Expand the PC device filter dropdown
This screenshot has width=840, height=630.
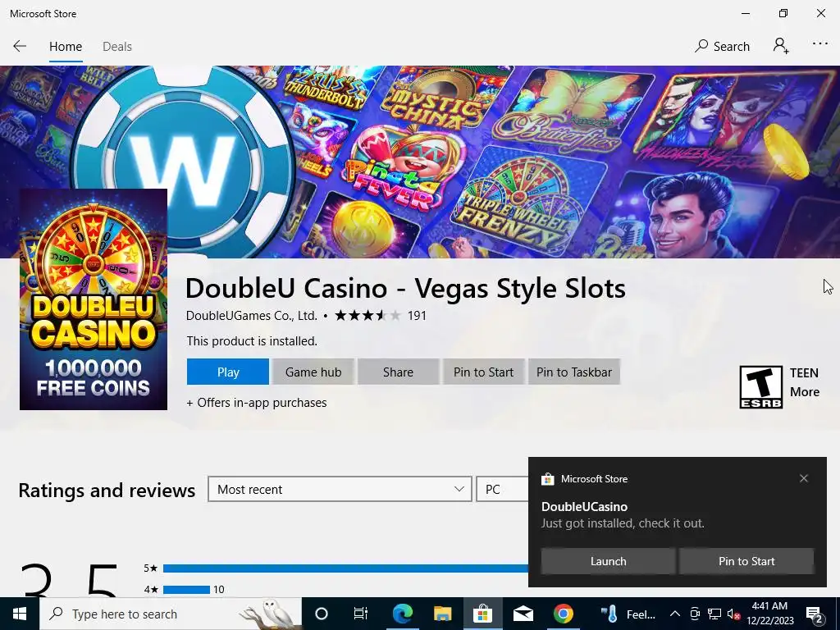502,489
